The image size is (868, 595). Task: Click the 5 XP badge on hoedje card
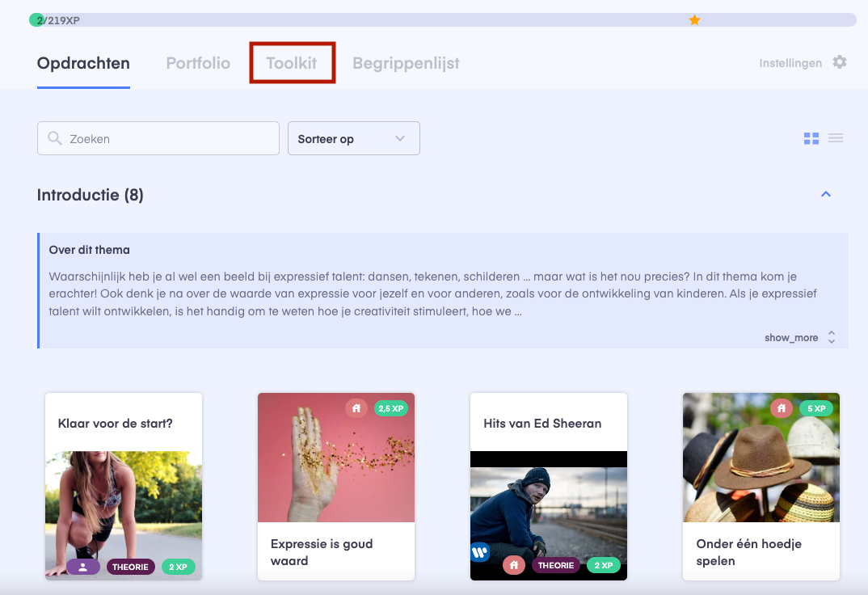pyautogui.click(x=816, y=408)
